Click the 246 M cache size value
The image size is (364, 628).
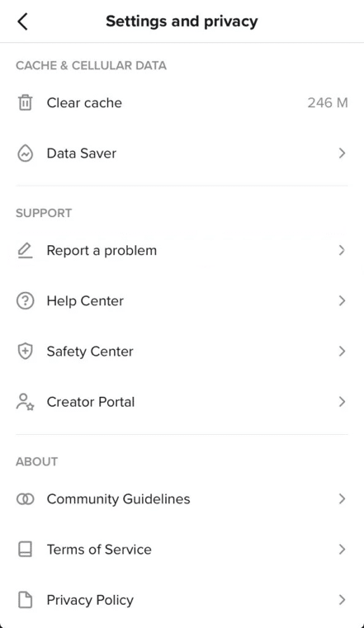[328, 102]
